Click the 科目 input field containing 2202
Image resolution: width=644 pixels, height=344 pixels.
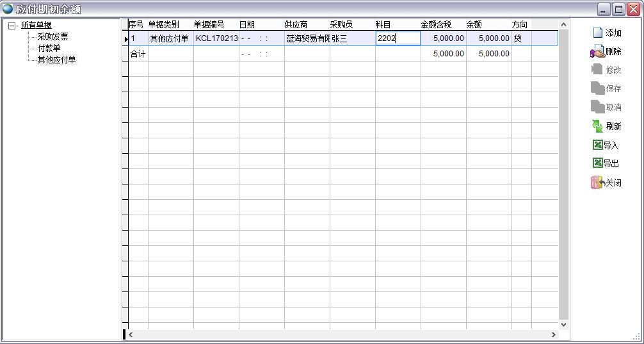[x=398, y=38]
